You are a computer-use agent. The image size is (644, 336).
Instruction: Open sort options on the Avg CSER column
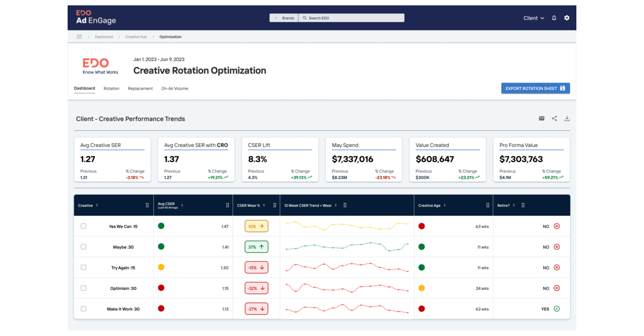182,205
